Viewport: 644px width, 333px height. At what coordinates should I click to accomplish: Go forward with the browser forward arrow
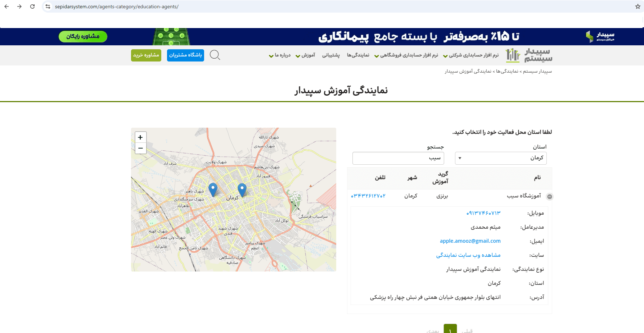pyautogui.click(x=19, y=6)
